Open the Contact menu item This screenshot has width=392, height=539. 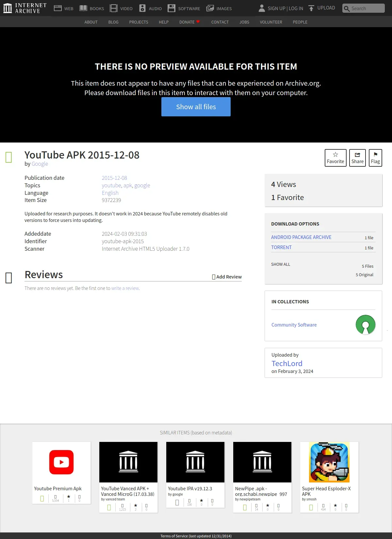pyautogui.click(x=220, y=22)
